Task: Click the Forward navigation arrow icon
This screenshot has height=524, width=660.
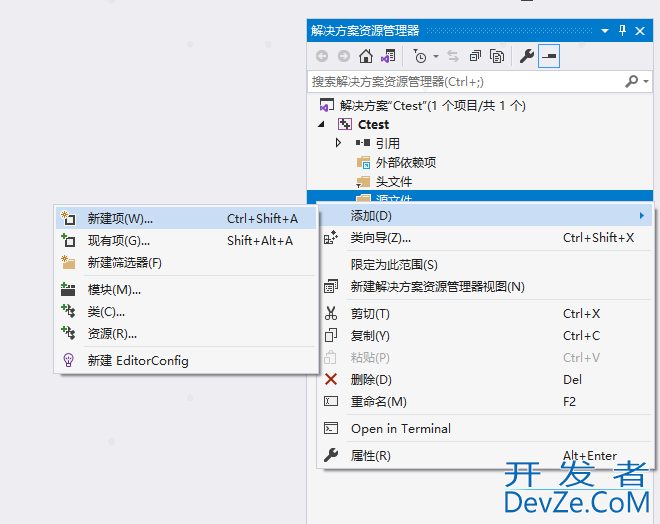Action: pos(344,56)
